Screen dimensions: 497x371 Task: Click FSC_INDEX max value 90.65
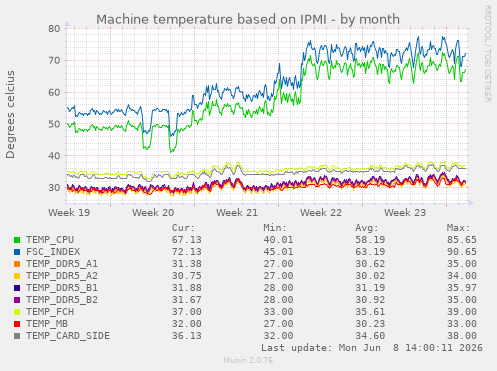tap(462, 252)
